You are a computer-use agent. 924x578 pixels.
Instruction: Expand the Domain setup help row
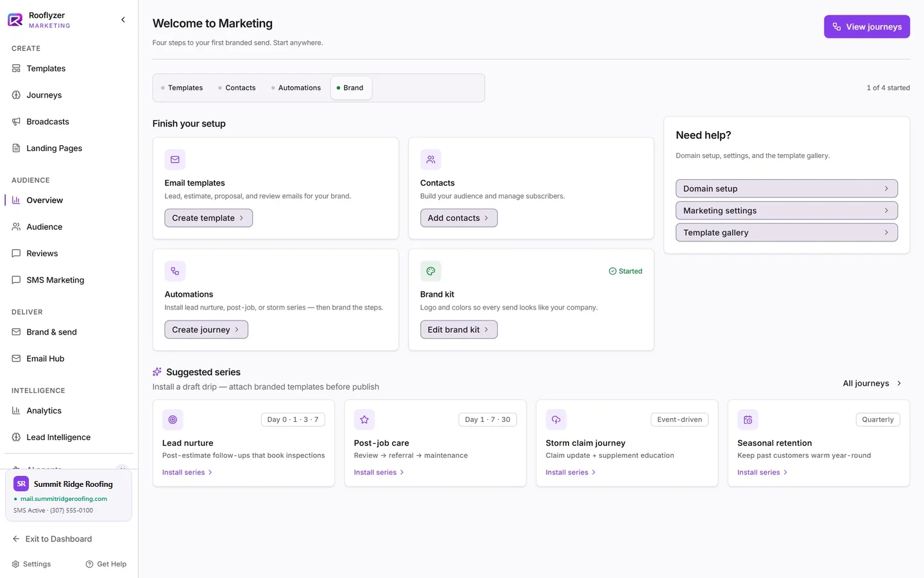tap(787, 188)
